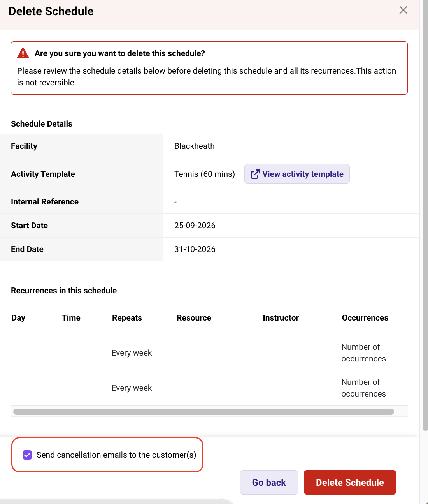Click the recurrences table horizontal scrollbar

click(x=203, y=412)
